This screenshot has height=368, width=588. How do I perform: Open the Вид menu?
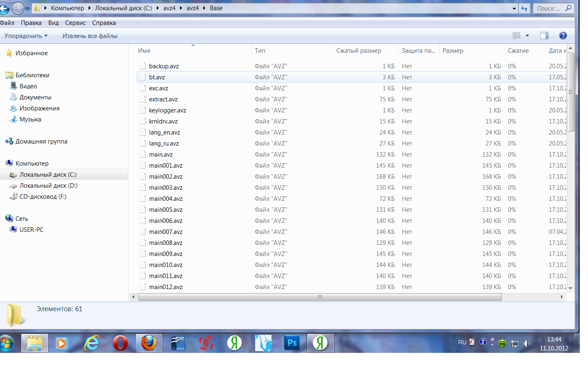pos(53,23)
